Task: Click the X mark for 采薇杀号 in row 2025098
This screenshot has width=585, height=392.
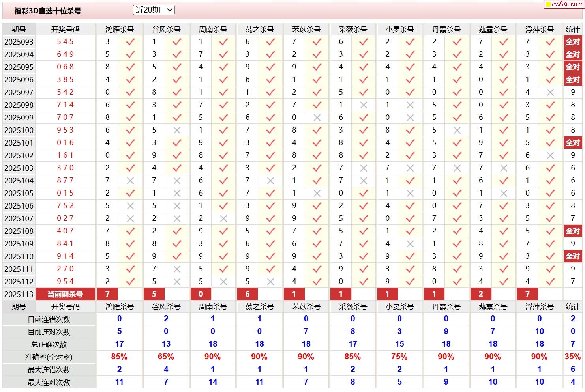Action: click(x=364, y=105)
